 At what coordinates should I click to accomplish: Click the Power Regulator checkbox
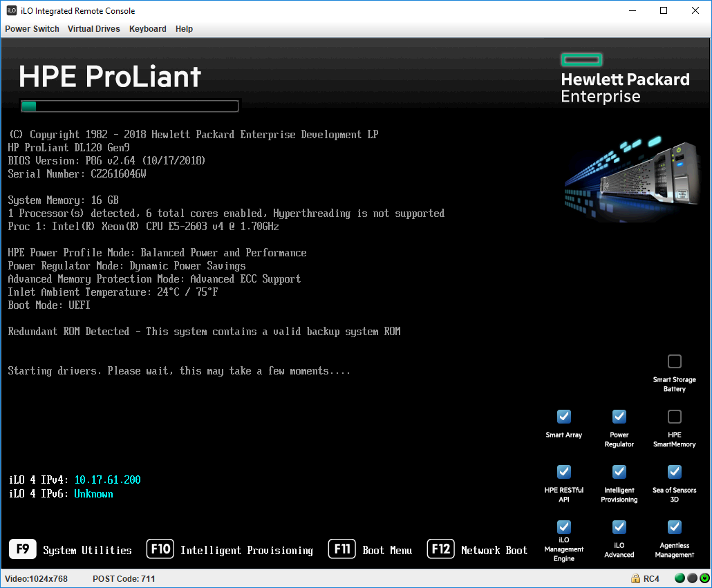(x=619, y=417)
